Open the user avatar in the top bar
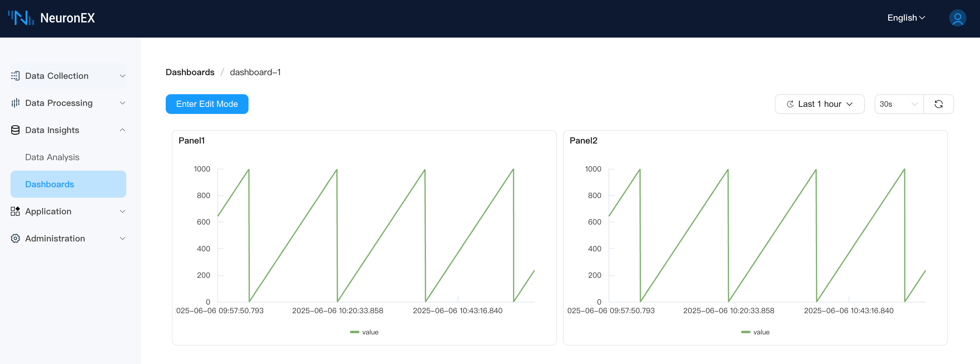This screenshot has width=980, height=364. pos(958,18)
